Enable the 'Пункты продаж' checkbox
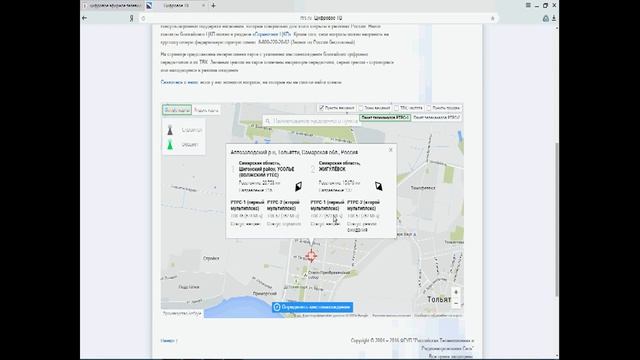 (429, 108)
